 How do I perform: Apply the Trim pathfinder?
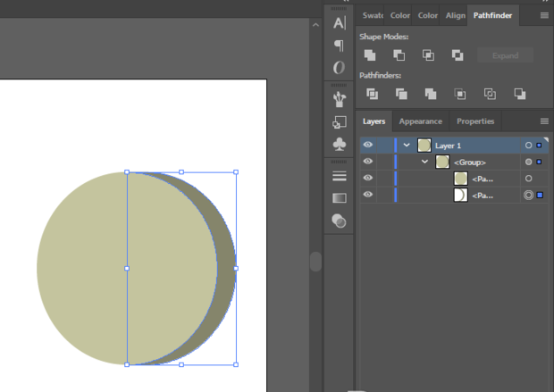pos(401,94)
